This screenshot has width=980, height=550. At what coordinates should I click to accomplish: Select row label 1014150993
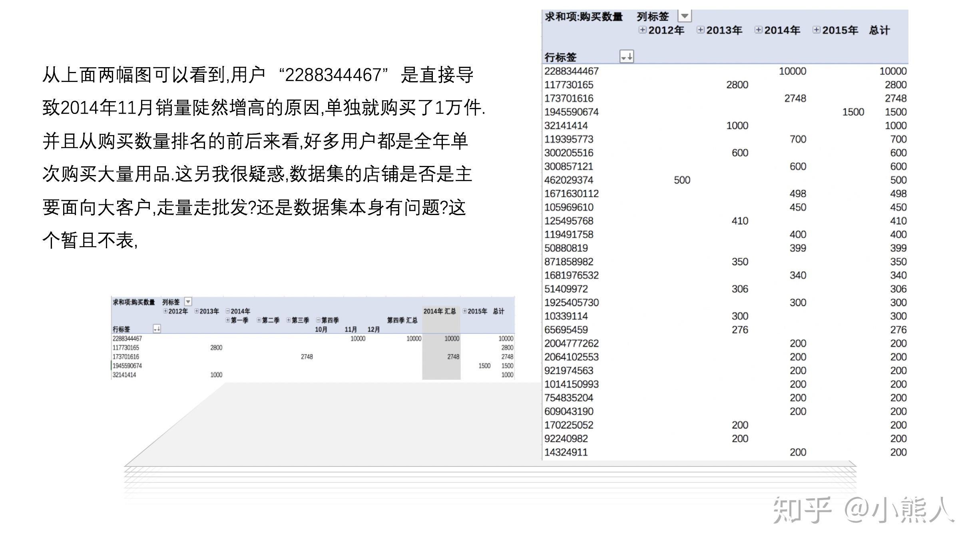pyautogui.click(x=572, y=384)
